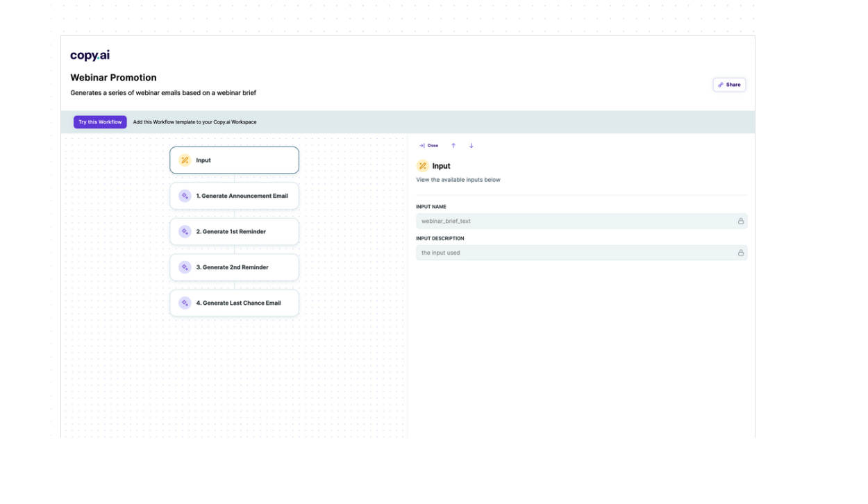This screenshot has width=868, height=504.
Task: Click the Generate Last Chance Email icon
Action: (185, 303)
